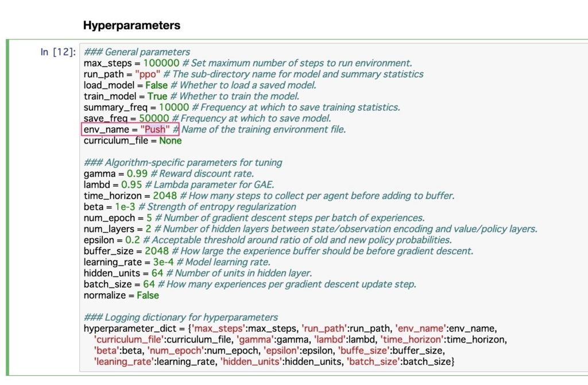Viewport: 588px width, 385px height.
Task: Click the In [12] cell prompt
Action: 58,52
